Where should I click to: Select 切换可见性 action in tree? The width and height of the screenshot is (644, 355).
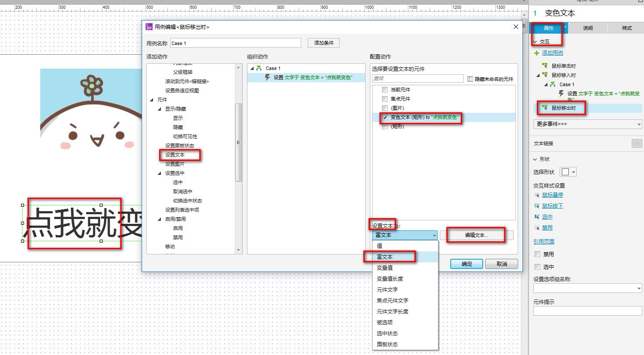pyautogui.click(x=185, y=136)
